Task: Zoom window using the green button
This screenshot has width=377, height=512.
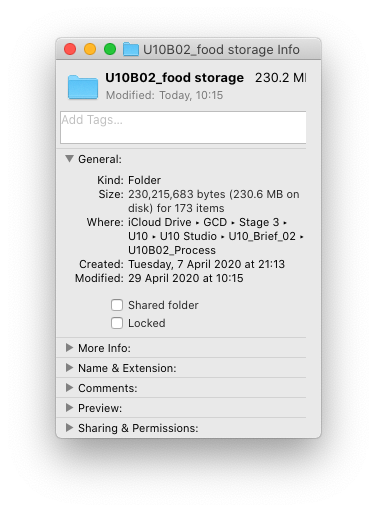Action: tap(110, 49)
